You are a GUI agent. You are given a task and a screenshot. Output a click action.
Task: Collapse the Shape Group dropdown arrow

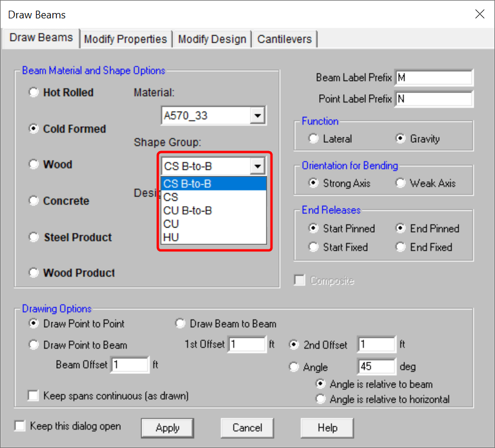click(x=257, y=167)
